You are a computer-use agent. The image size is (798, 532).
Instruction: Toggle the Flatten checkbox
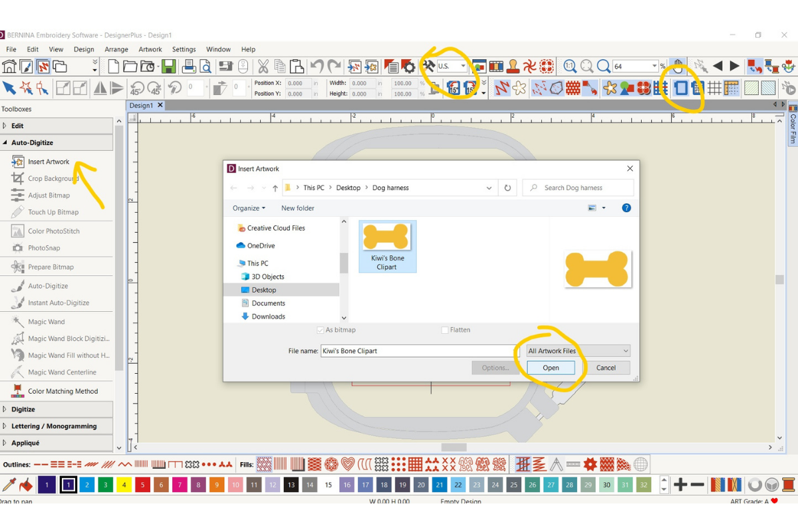pos(445,330)
